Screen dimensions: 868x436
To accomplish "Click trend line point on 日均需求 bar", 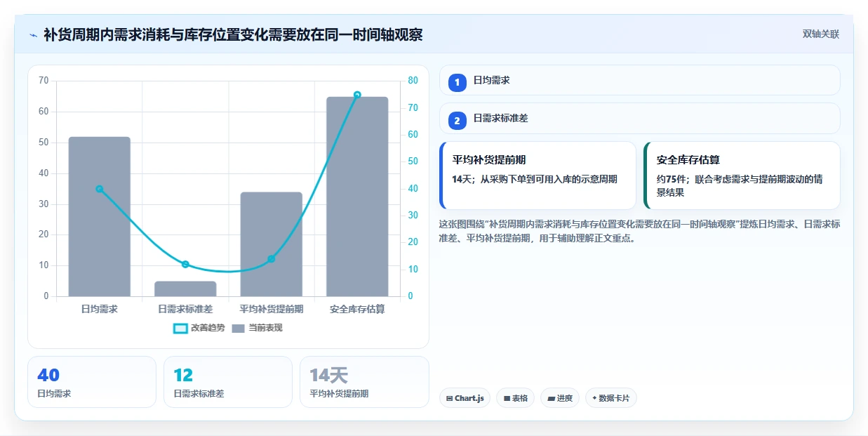I will 99,189.
